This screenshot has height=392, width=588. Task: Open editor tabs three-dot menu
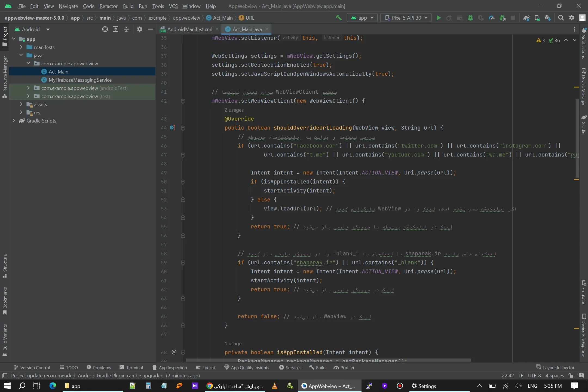coord(575,29)
